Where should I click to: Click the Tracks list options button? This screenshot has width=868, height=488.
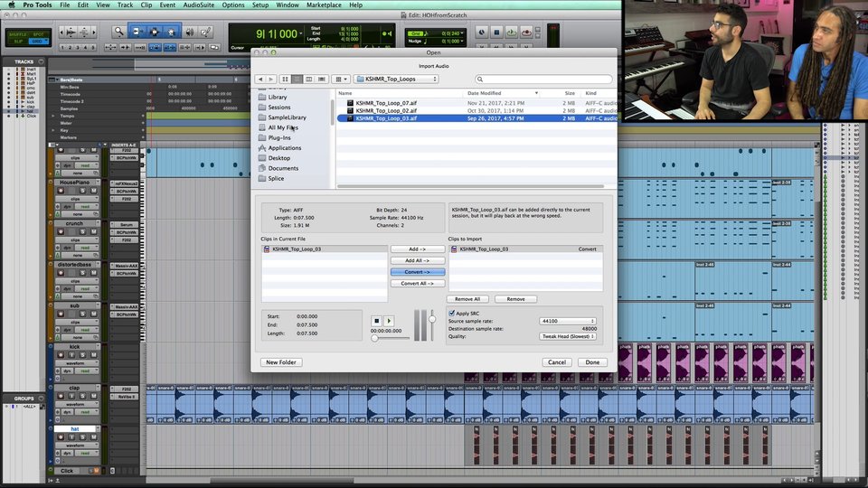pyautogui.click(x=41, y=61)
